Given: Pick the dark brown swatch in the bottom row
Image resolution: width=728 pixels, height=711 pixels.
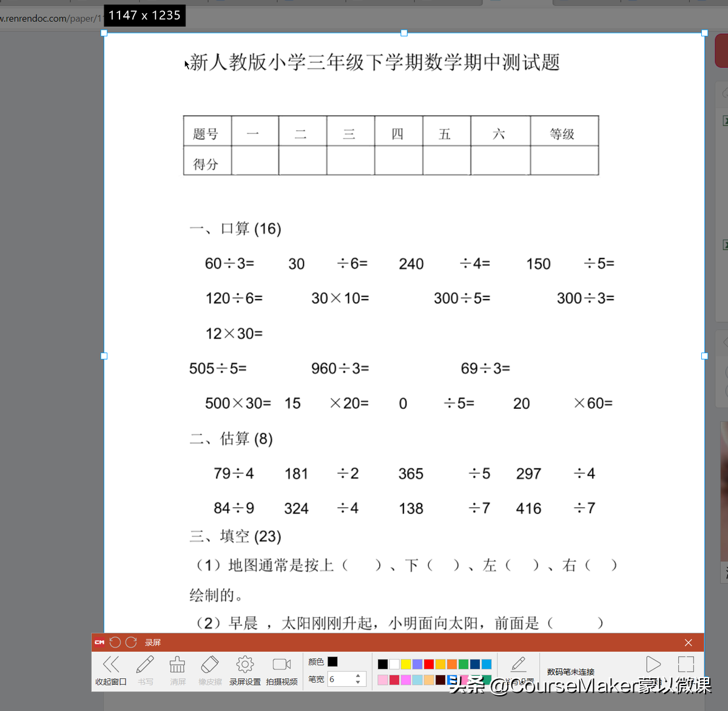Looking at the screenshot, I should point(440,680).
